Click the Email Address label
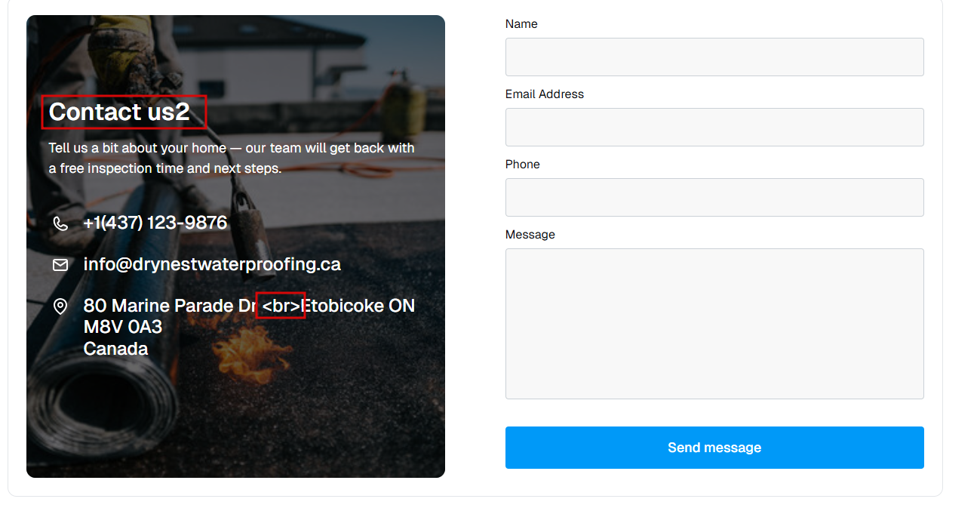 (544, 94)
